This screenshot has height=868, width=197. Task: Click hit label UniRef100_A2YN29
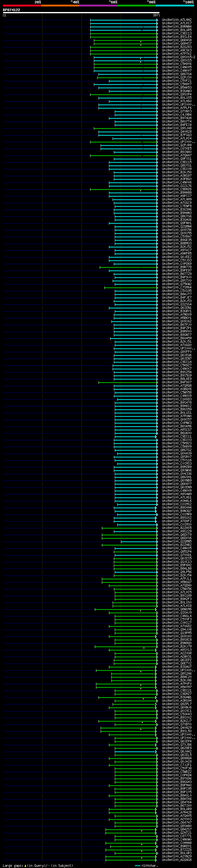(x=177, y=857)
